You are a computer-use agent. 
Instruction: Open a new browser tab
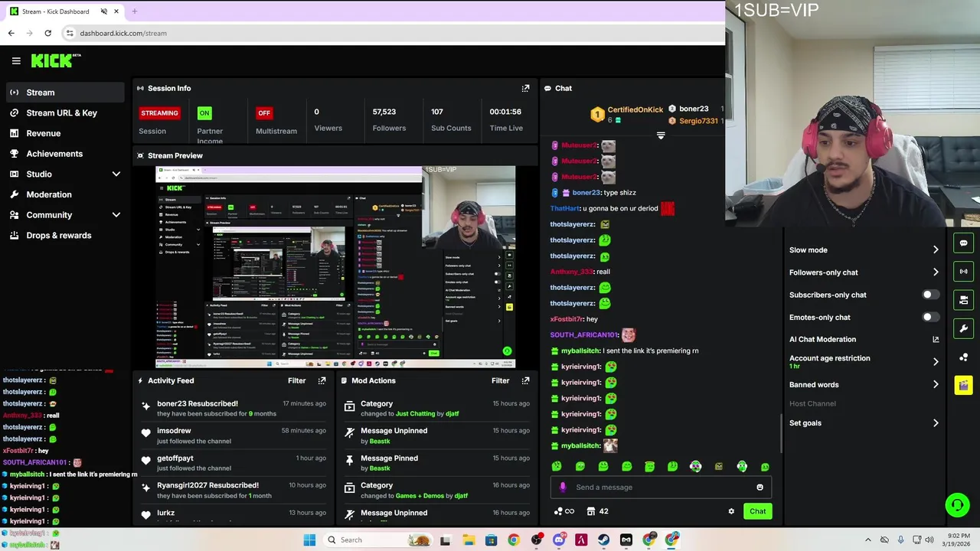pos(134,11)
